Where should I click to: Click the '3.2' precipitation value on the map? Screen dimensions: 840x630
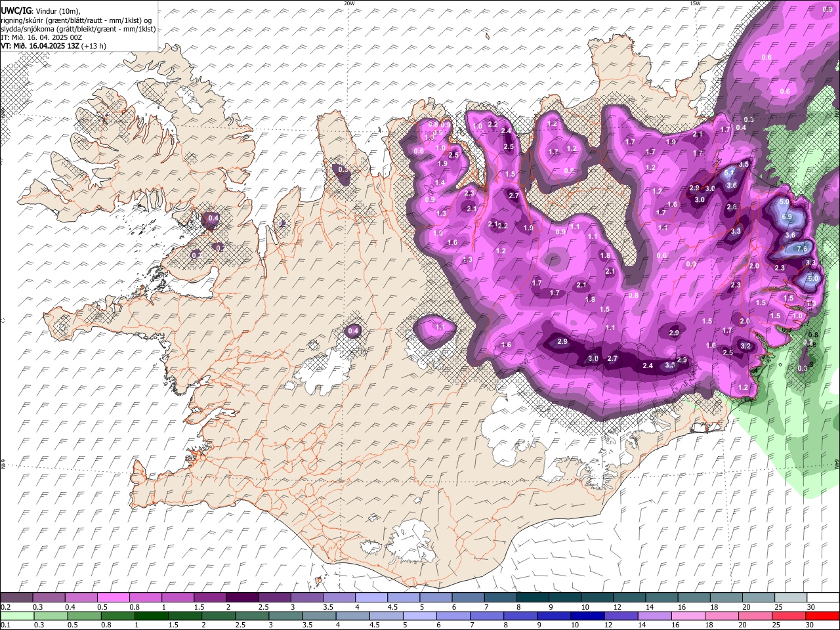click(x=745, y=346)
